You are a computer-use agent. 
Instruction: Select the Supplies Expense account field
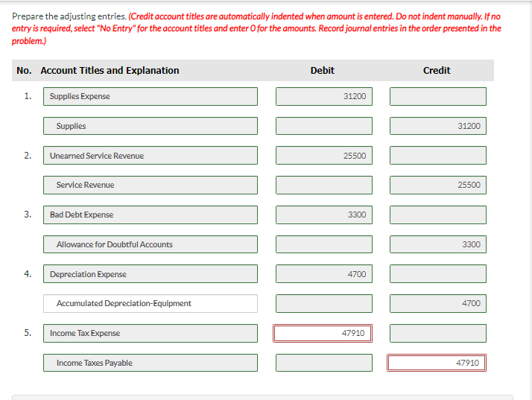[x=151, y=96]
